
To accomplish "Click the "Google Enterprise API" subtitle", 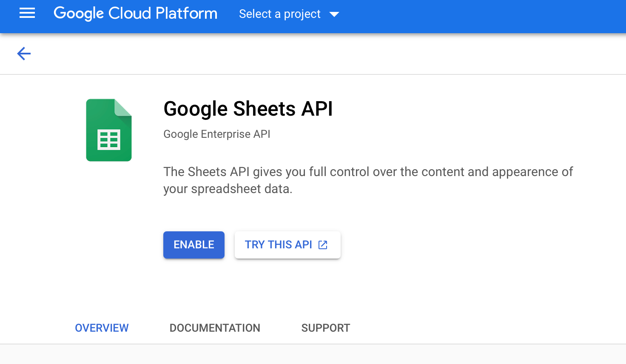I will pyautogui.click(x=217, y=134).
